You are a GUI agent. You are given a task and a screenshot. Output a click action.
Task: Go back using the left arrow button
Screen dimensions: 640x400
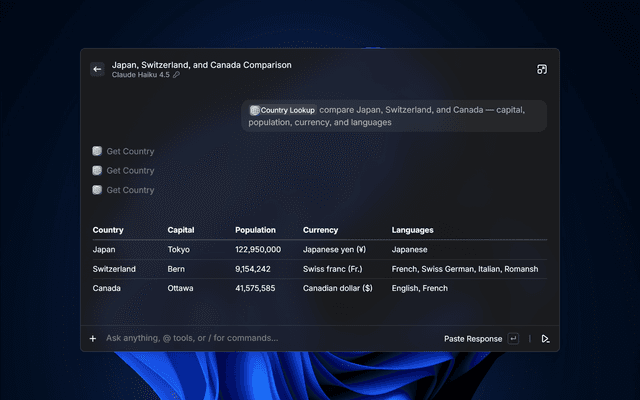[x=97, y=69]
